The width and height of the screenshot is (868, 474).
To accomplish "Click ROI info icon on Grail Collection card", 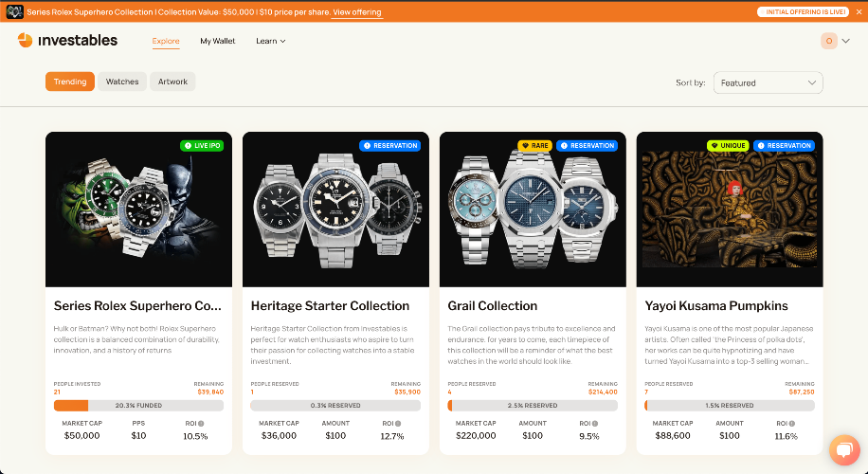I will tap(595, 424).
